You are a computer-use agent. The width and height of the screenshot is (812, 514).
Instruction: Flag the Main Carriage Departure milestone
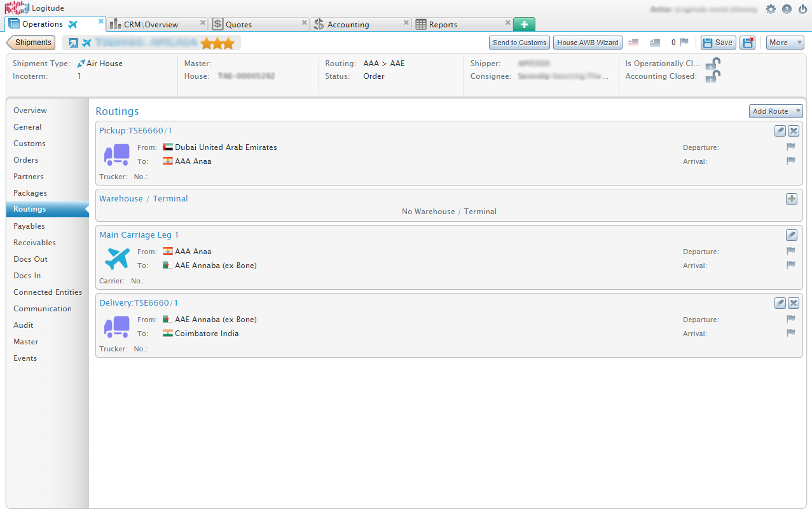point(790,250)
